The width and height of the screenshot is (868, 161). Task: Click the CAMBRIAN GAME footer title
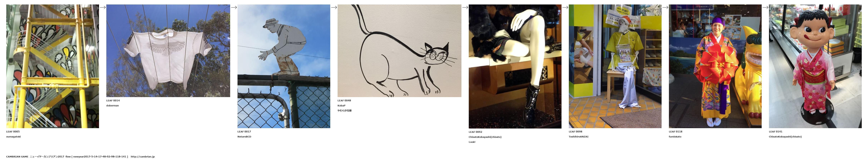(17, 157)
